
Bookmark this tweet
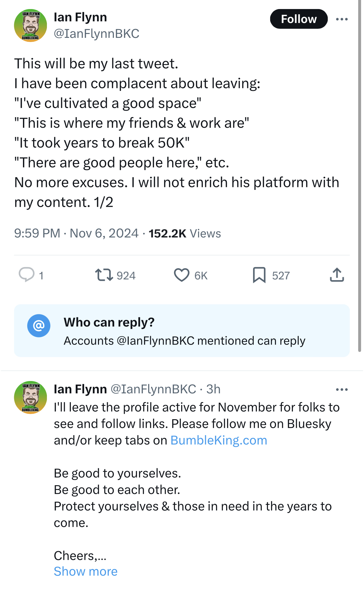[259, 275]
